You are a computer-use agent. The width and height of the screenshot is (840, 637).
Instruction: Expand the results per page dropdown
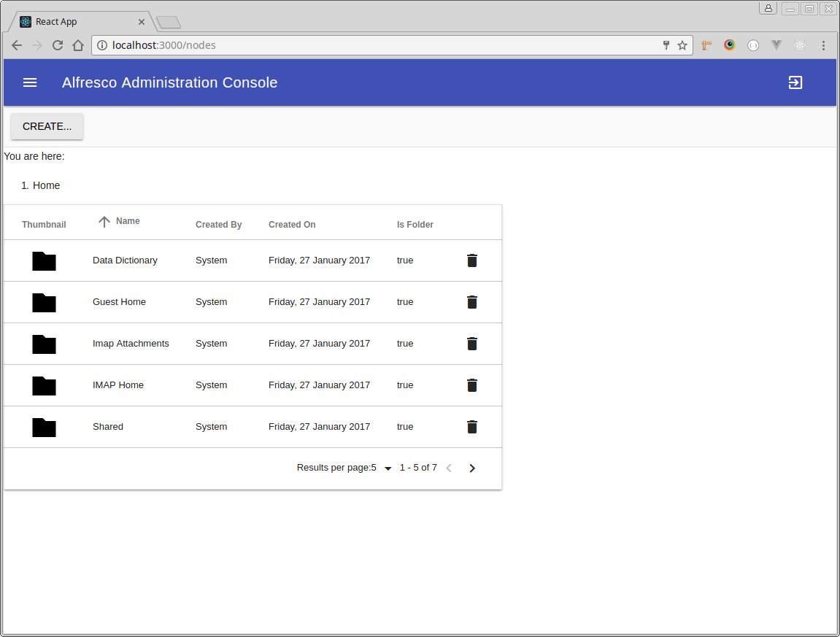388,468
